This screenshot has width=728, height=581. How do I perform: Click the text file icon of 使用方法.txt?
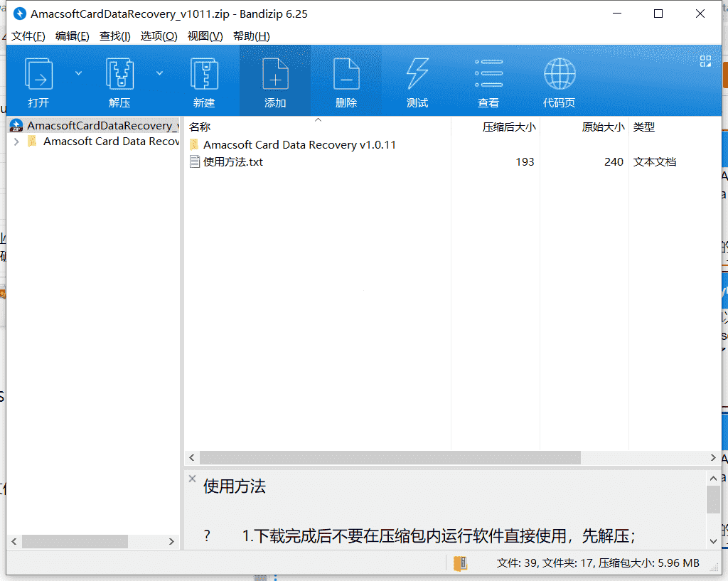tap(195, 161)
